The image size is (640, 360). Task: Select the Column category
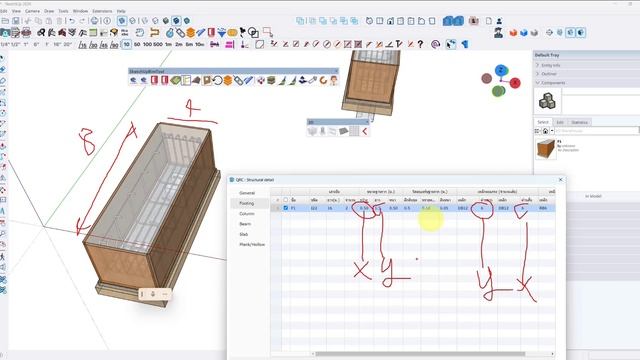247,213
